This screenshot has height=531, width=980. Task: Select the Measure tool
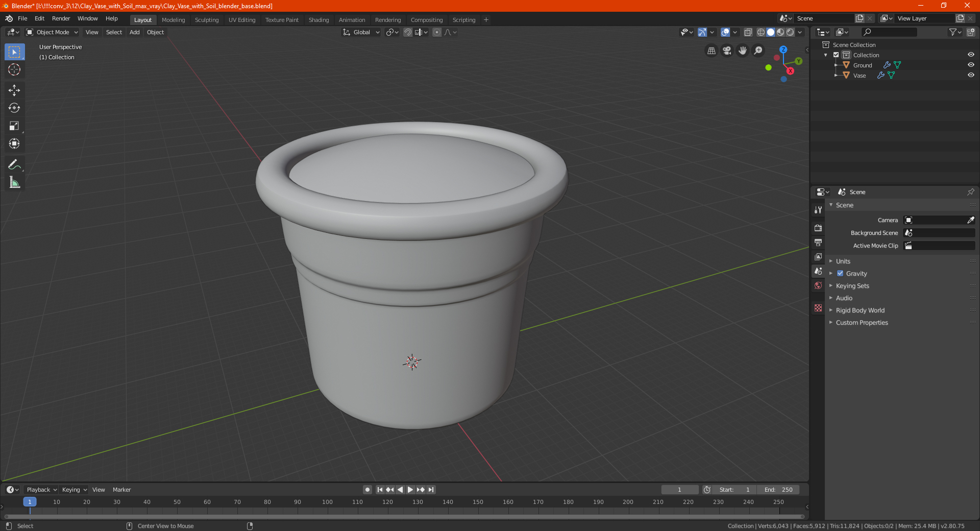14,182
